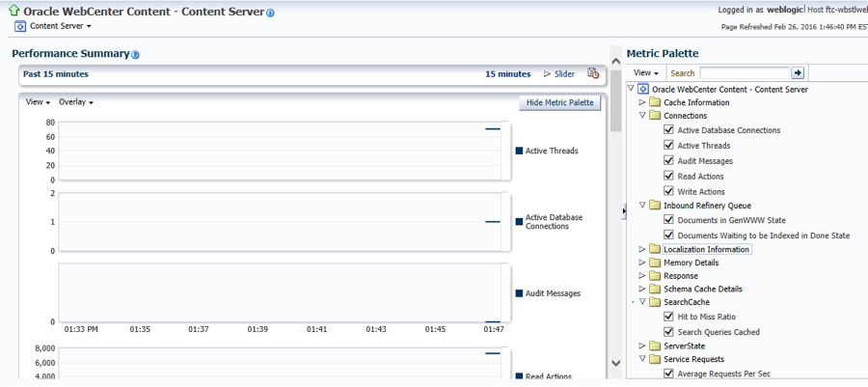Click the Search go arrow button
Image resolution: width=868 pixels, height=387 pixels.
point(798,73)
